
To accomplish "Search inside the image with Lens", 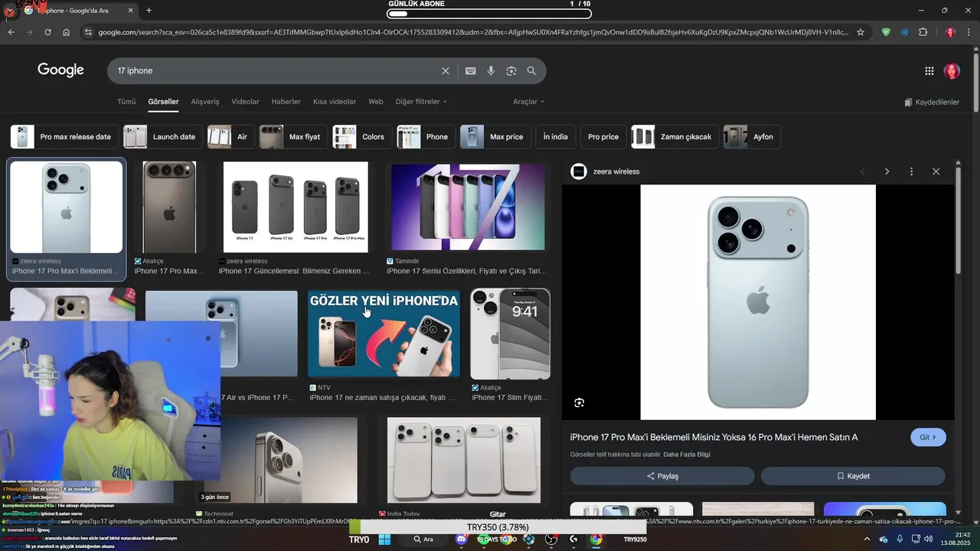I will (579, 403).
